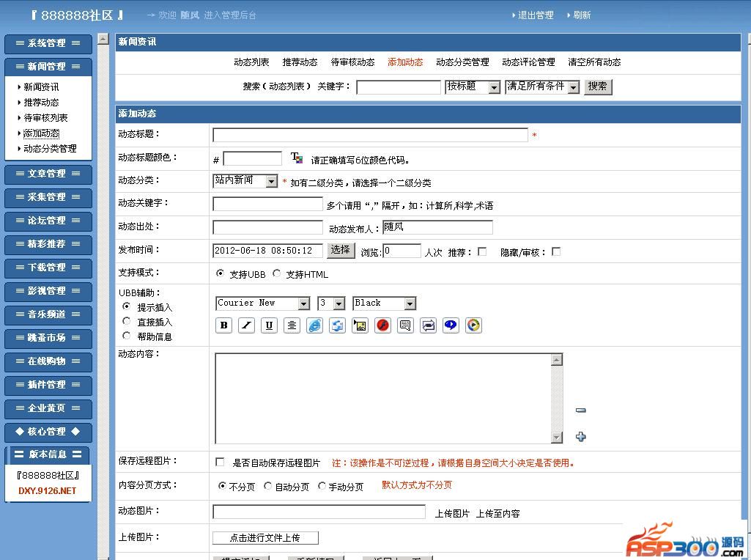The width and height of the screenshot is (751, 560).
Task: Expand the 论坛管理 sidebar section
Action: (x=48, y=221)
